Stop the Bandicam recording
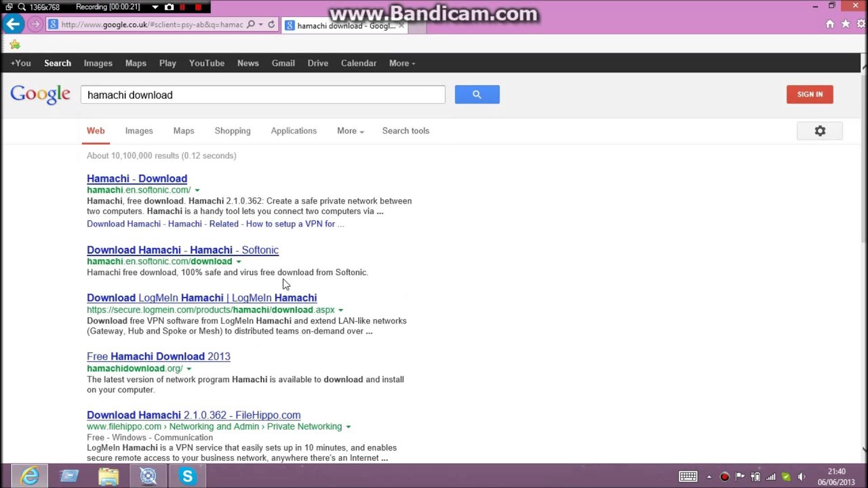Image resolution: width=868 pixels, height=488 pixels. click(x=198, y=7)
